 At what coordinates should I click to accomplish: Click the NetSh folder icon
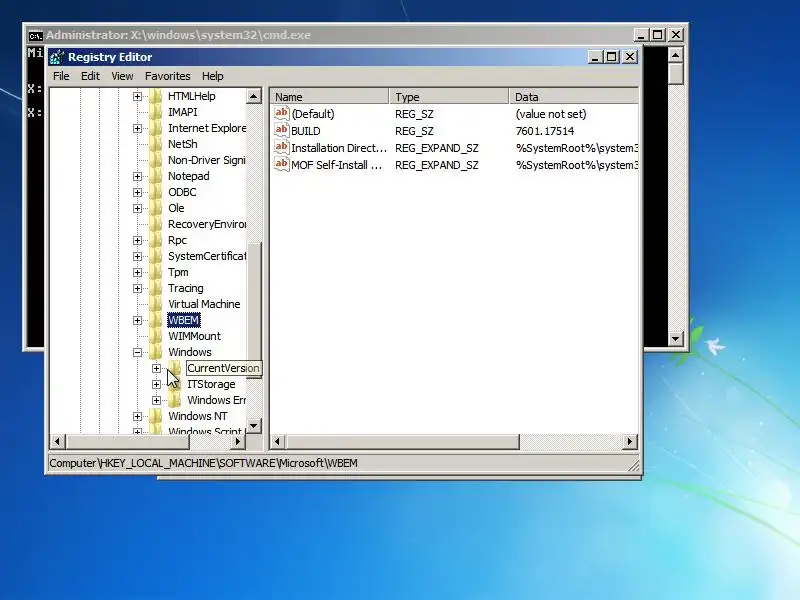(156, 144)
